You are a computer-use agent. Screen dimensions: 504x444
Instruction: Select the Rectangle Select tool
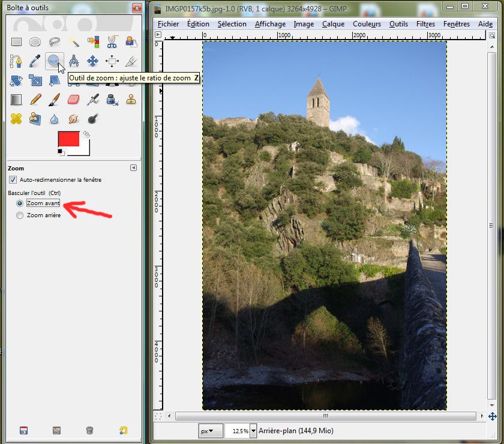click(x=16, y=42)
